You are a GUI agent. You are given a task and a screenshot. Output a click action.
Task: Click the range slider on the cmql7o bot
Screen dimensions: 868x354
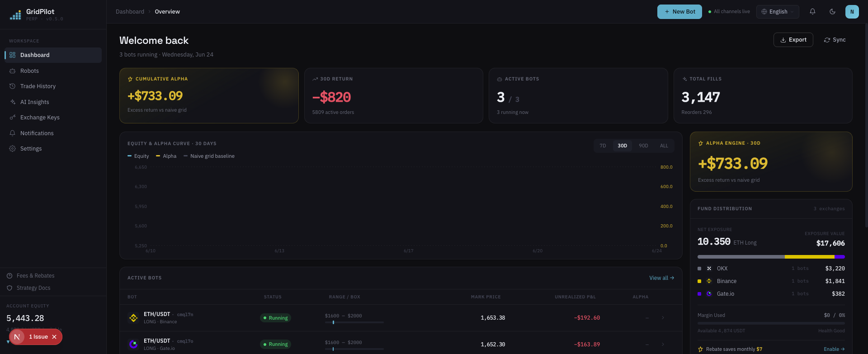tap(354, 349)
